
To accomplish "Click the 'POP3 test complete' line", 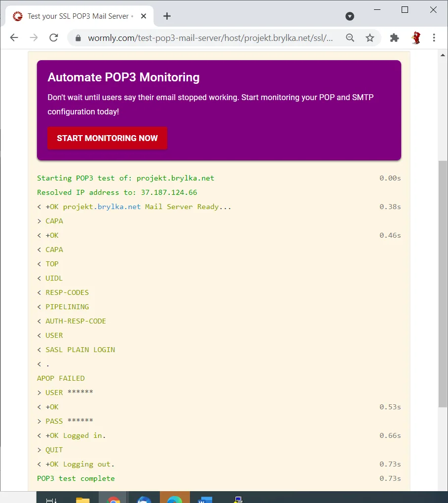I will tap(76, 479).
